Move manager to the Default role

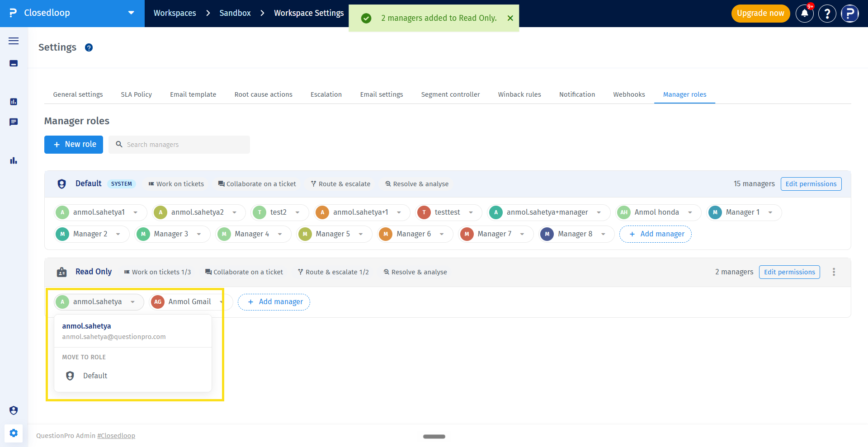pos(132,376)
